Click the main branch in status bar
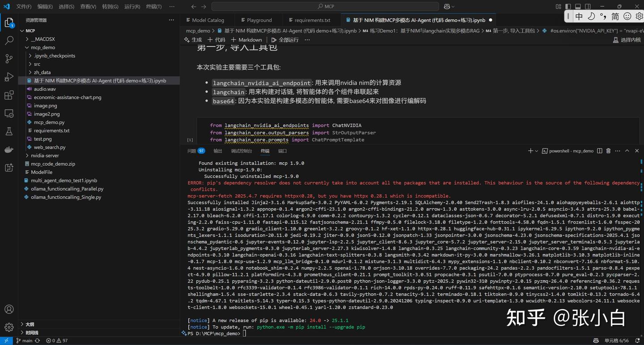 pyautogui.click(x=24, y=341)
